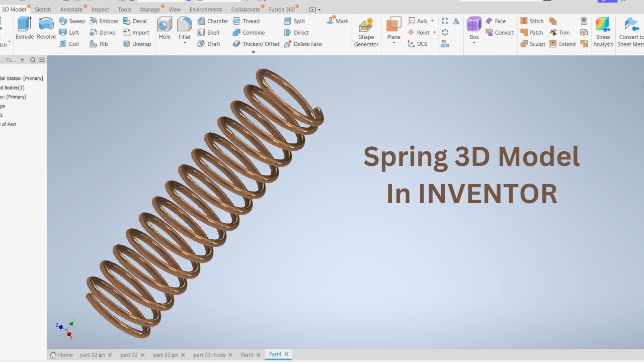Click the Delete Face tool
This screenshot has height=362, width=644.
point(303,44)
